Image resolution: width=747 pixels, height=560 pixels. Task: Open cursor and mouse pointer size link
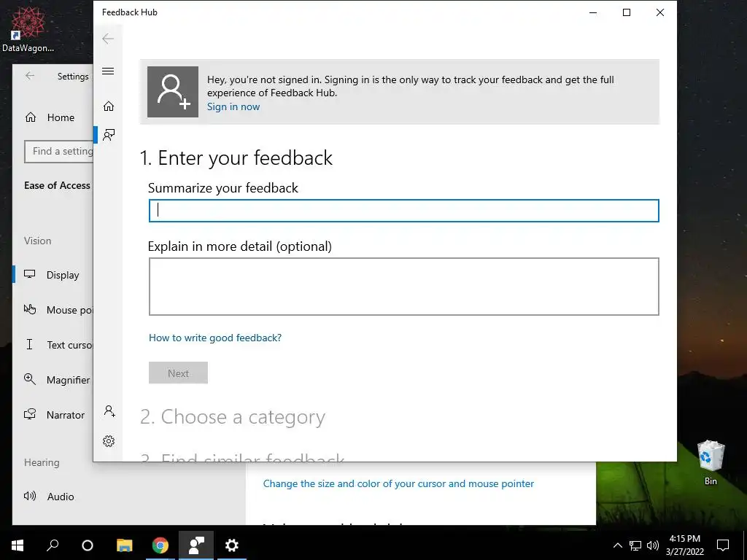(398, 484)
